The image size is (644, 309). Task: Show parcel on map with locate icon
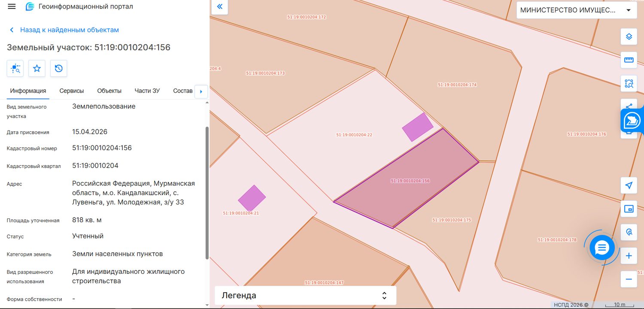click(x=15, y=68)
